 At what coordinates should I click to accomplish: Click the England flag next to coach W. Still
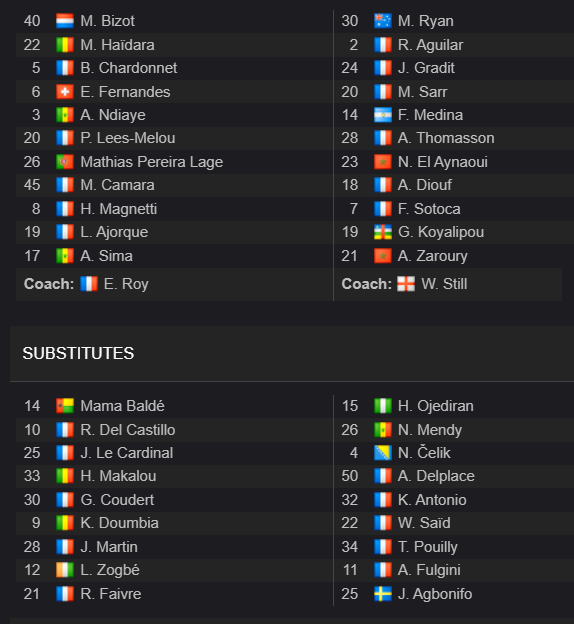406,284
